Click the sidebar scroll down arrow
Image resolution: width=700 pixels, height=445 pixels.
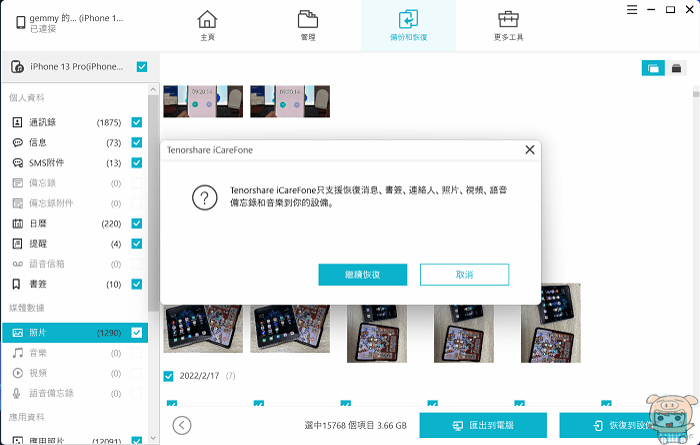click(153, 438)
